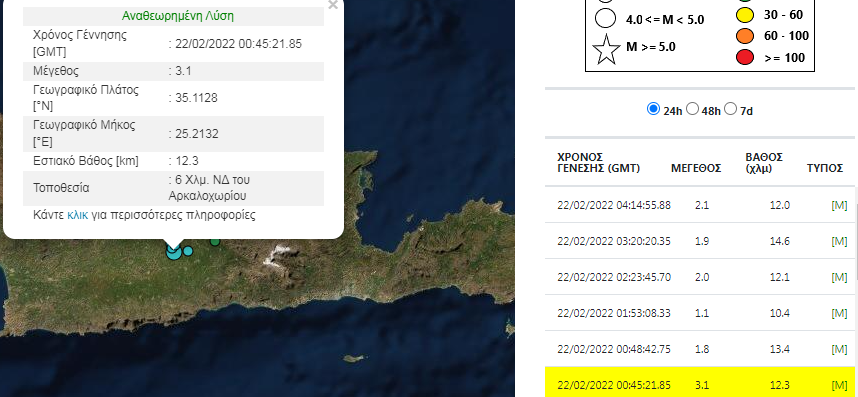The height and width of the screenshot is (397, 858).
Task: Click the ΒΑΘΟΣ (χλμ) column header
Action: click(x=764, y=162)
